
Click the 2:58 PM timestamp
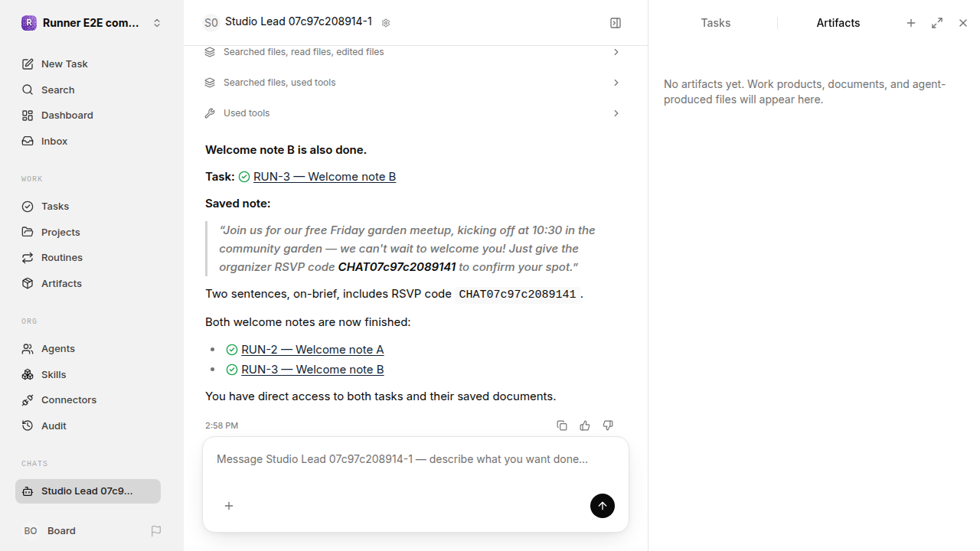222,425
